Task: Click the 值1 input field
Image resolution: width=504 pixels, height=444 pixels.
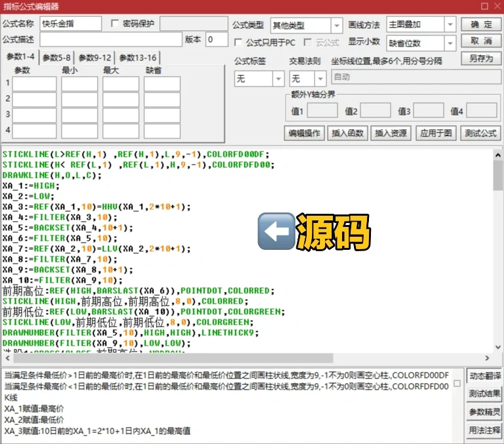Action: (322, 111)
